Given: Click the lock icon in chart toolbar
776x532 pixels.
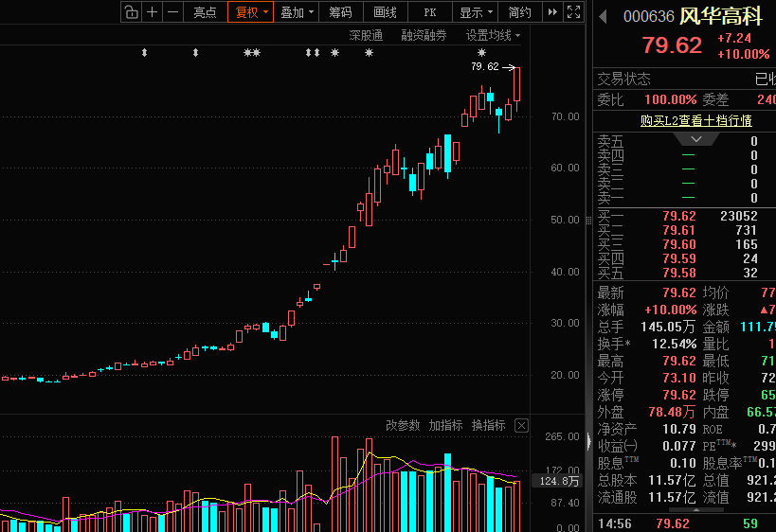Looking at the screenshot, I should [x=131, y=12].
